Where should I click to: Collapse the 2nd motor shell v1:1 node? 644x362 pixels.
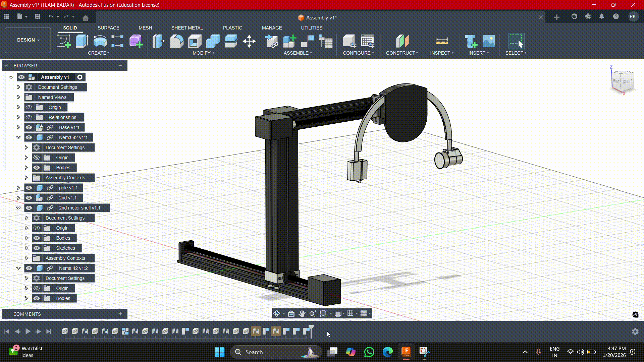[x=18, y=208]
